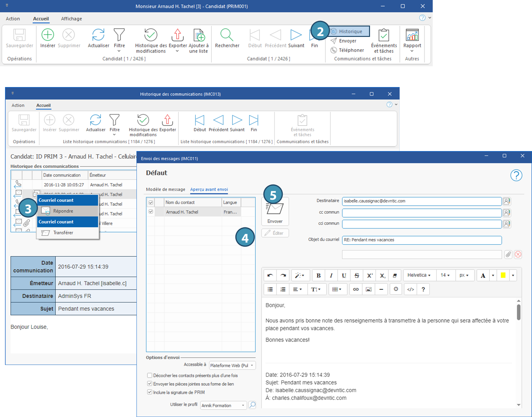Screen dimensions: 532x417
Task: Click the Envoyer envelope icon in message window
Action: point(275,209)
